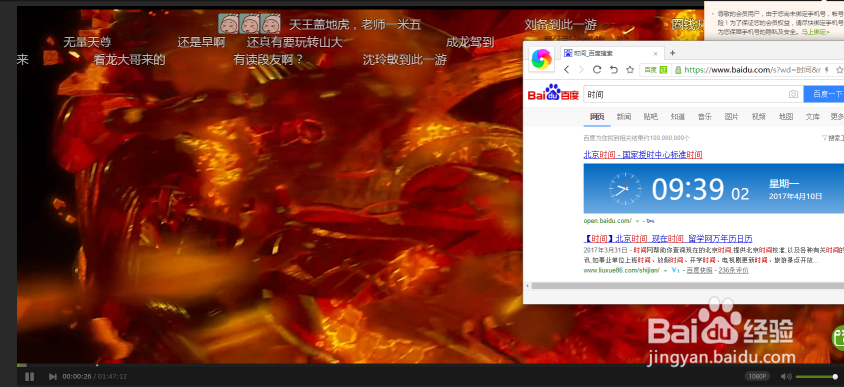
Task: Switch to the 贴吧 search category
Action: (x=650, y=116)
